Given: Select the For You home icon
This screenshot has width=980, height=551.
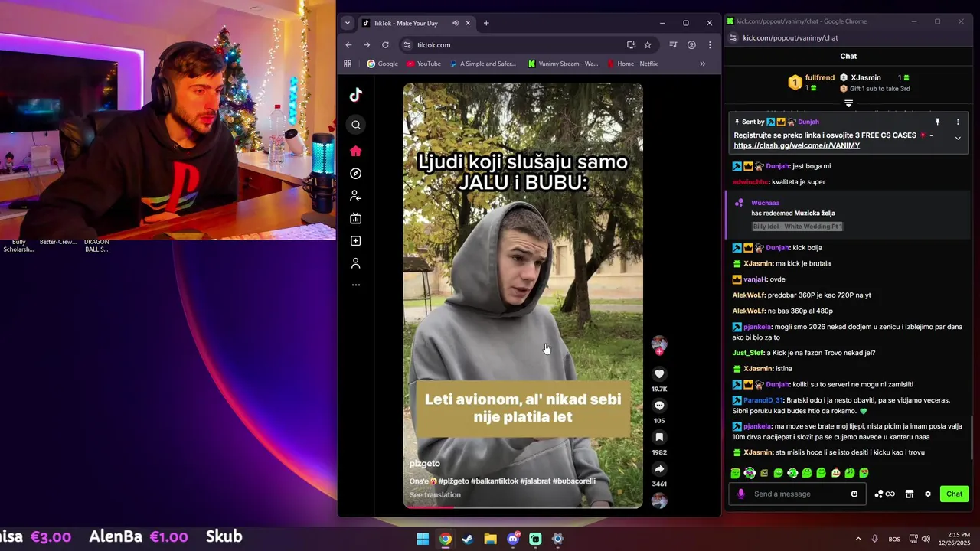Looking at the screenshot, I should 355,151.
